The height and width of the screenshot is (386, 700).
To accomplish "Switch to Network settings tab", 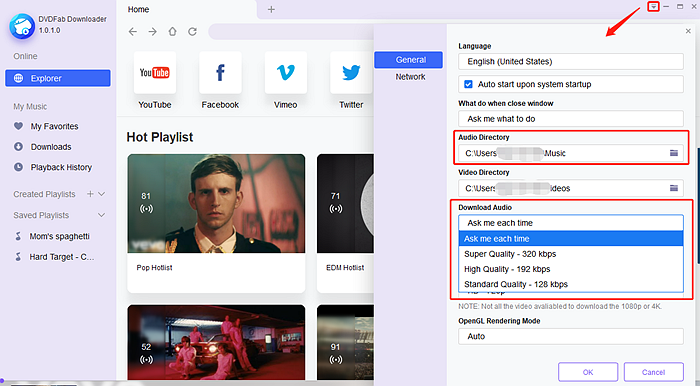I will tap(410, 77).
